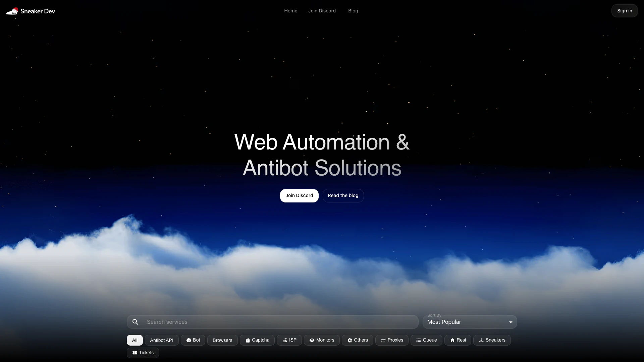This screenshot has height=362, width=644.
Task: Click the Sign in button
Action: [x=624, y=11]
